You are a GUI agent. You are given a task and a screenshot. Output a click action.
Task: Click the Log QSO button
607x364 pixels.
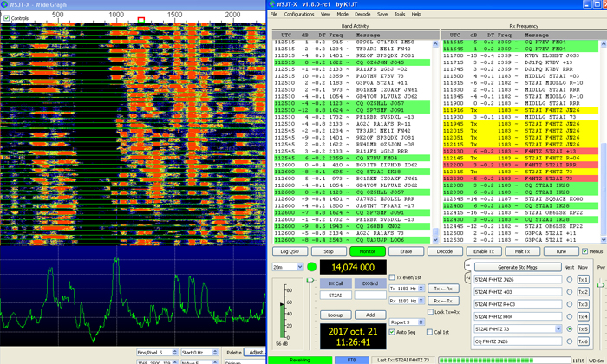290,251
